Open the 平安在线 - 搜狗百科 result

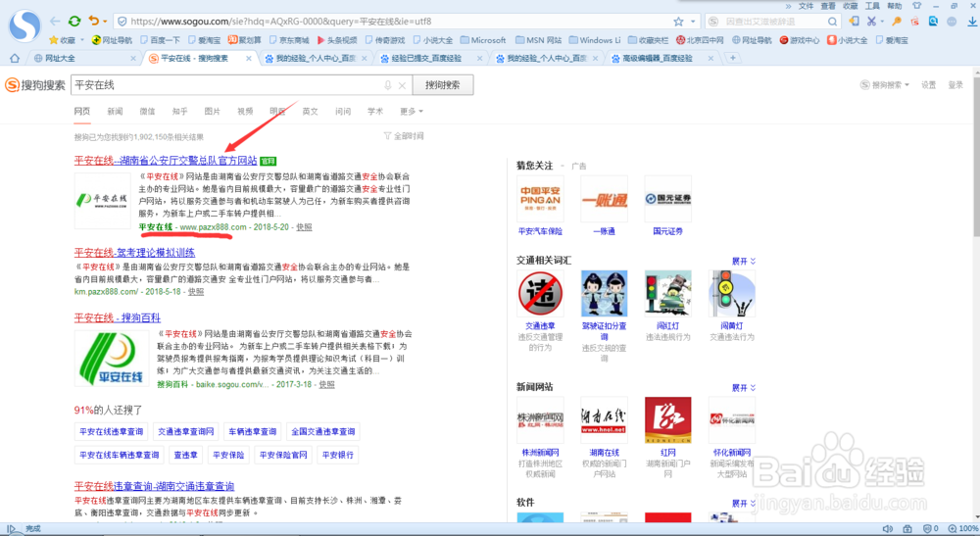[x=118, y=317]
